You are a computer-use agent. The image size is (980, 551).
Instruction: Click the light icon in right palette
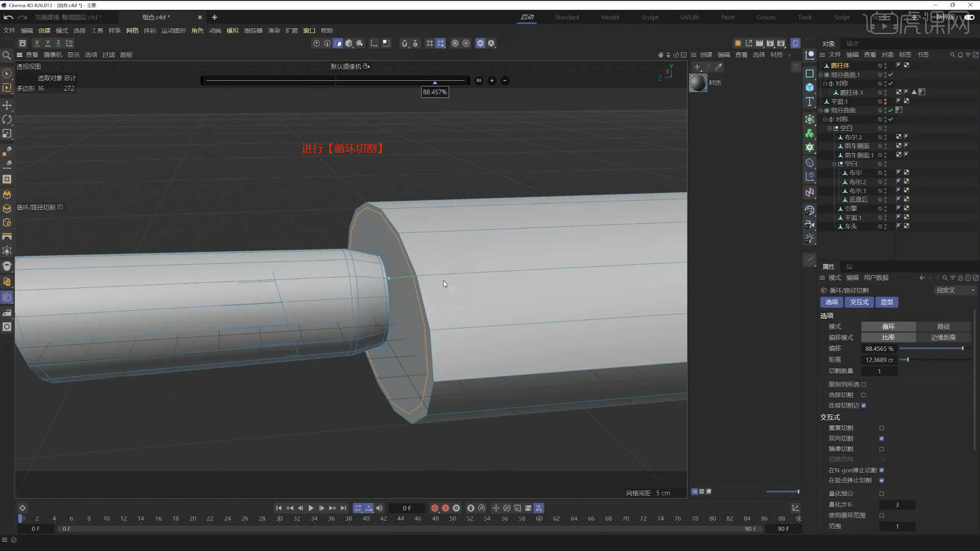tap(810, 239)
